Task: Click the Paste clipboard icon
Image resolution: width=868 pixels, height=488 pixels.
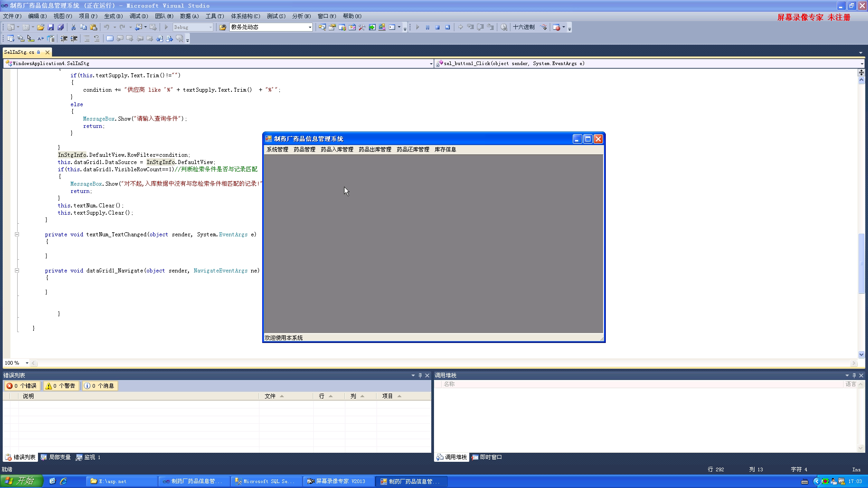Action: click(x=94, y=27)
